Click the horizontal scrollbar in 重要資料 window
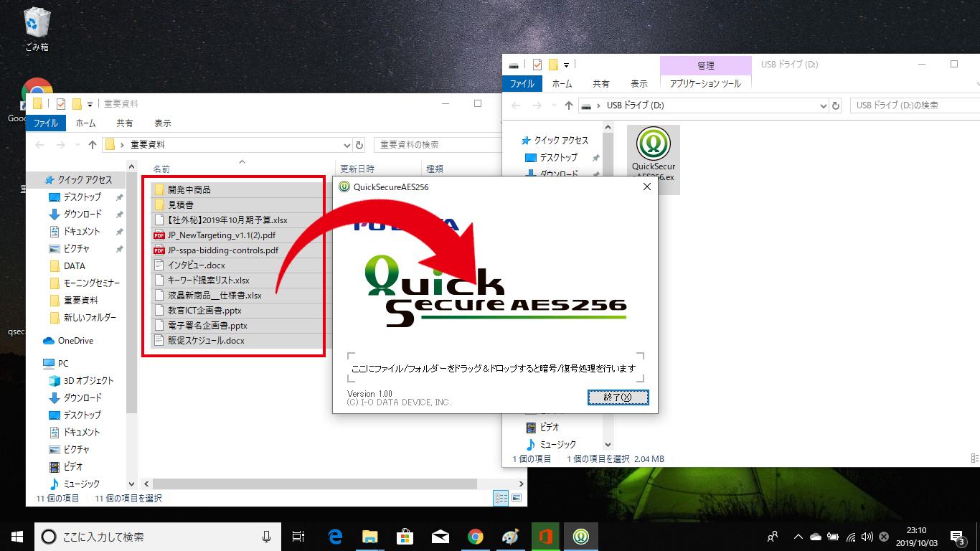 coord(314,484)
